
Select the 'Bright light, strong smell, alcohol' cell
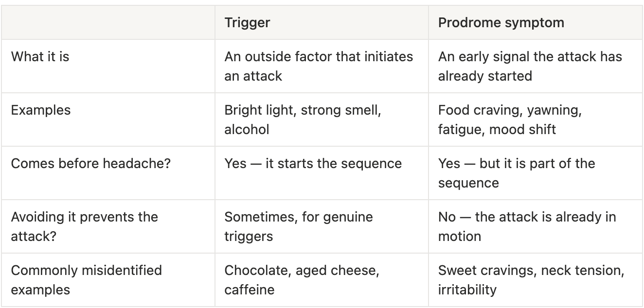point(322,120)
